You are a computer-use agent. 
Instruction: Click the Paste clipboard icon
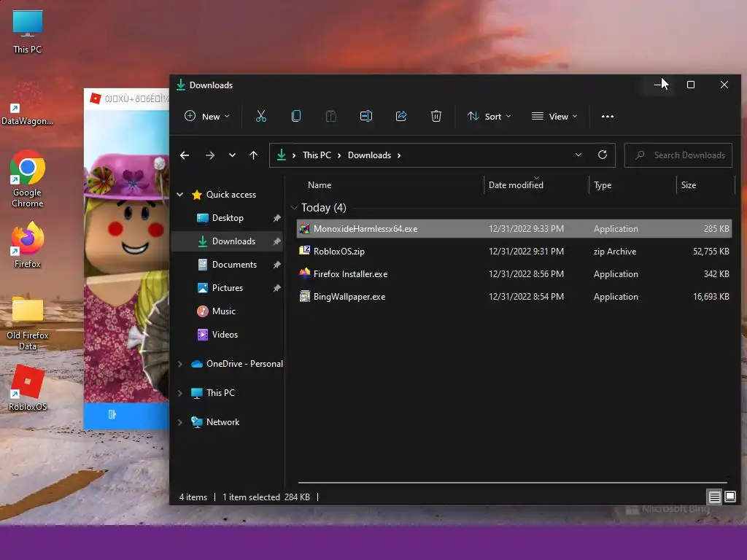click(x=330, y=116)
